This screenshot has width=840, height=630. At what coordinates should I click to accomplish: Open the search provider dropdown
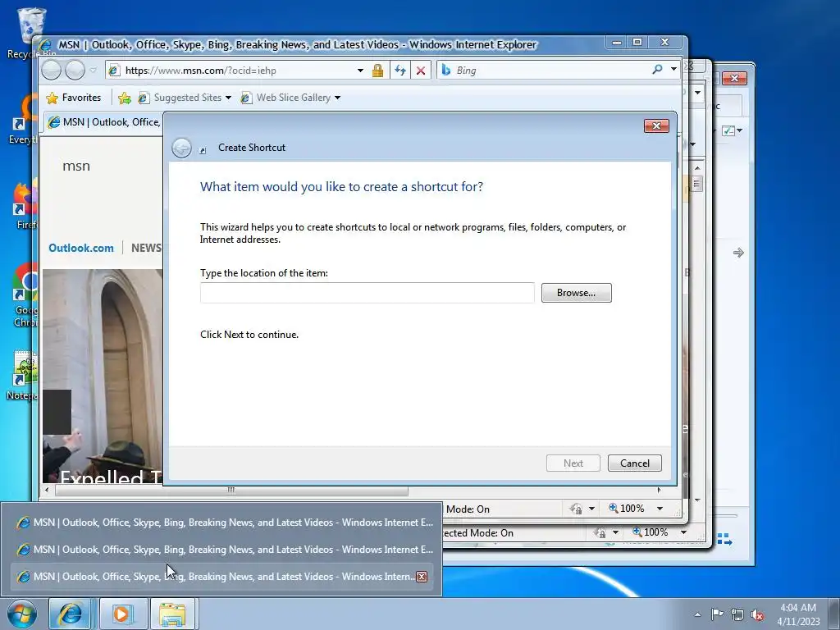[673, 70]
